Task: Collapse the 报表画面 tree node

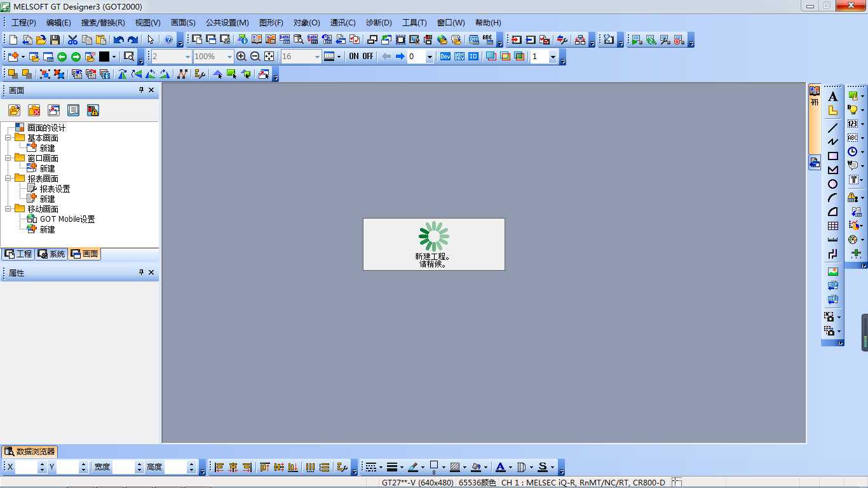Action: (8, 179)
